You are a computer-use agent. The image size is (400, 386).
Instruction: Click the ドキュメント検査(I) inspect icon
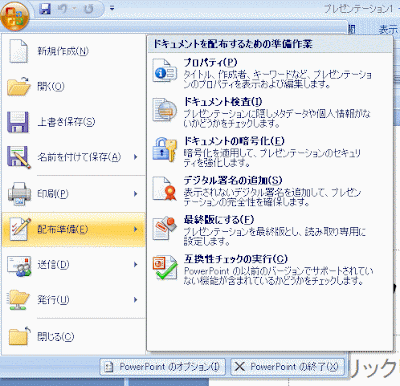point(165,109)
